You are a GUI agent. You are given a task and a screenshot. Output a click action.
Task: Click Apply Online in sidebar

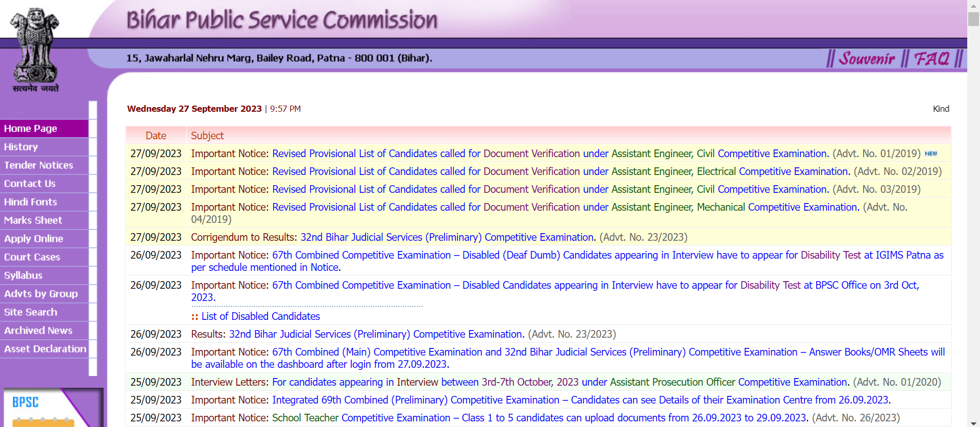tap(34, 239)
